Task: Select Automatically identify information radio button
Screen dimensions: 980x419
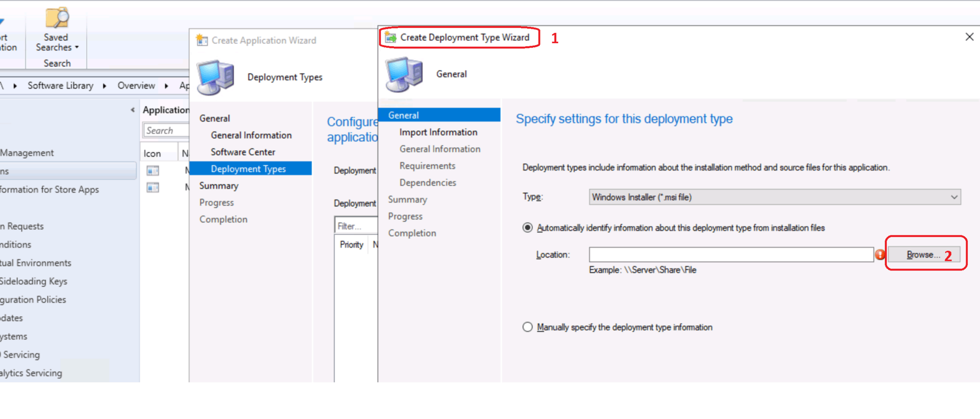Action: point(527,228)
